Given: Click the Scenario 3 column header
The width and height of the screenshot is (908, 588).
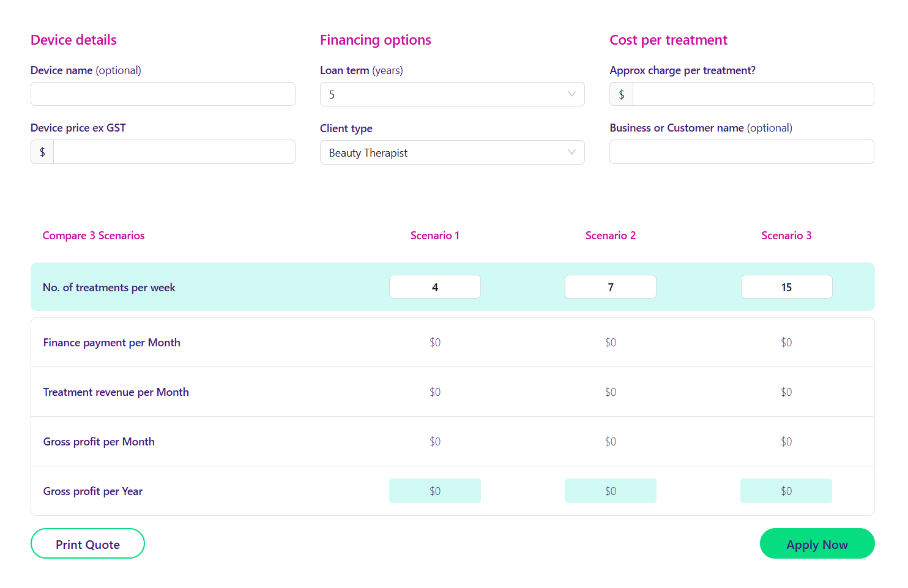Looking at the screenshot, I should [786, 235].
